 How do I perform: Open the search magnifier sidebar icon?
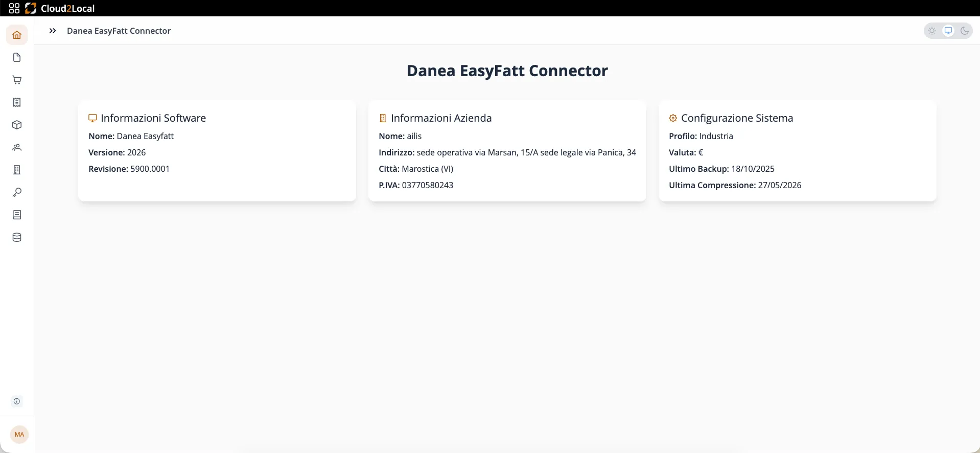click(17, 192)
